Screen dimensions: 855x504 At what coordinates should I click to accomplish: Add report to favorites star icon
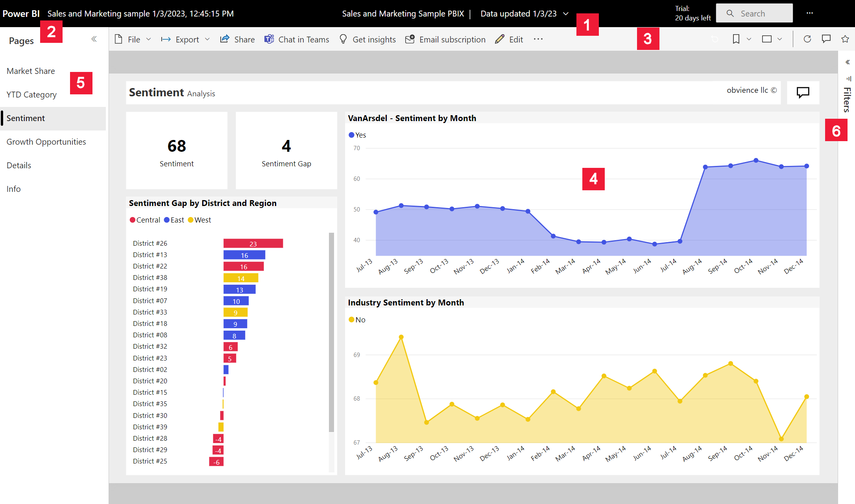(x=845, y=39)
